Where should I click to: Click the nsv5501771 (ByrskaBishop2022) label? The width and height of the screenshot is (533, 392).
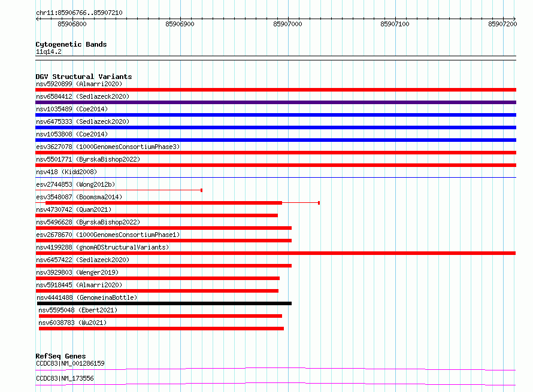pyautogui.click(x=88, y=159)
